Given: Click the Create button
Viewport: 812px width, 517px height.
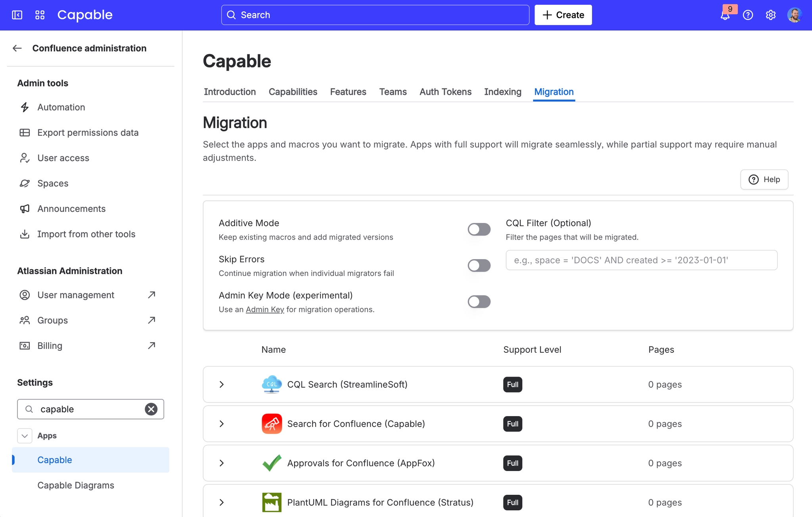Looking at the screenshot, I should point(563,15).
